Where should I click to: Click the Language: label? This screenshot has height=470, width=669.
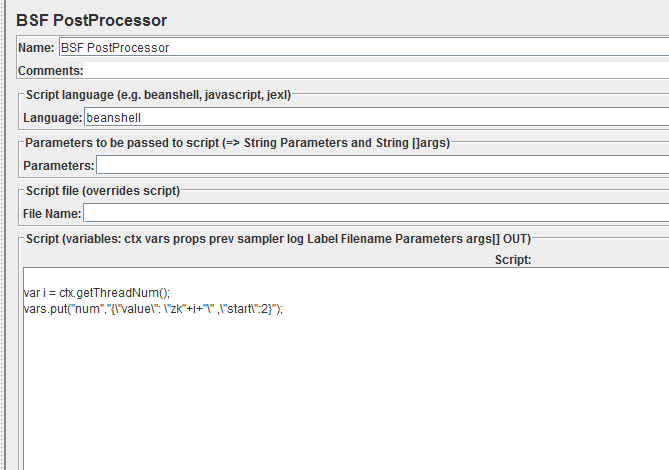[x=52, y=118]
